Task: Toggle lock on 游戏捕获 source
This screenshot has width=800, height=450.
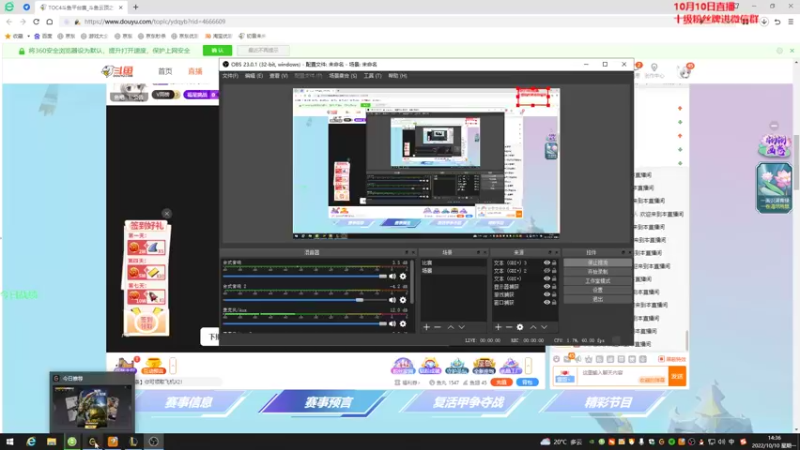Action: click(554, 294)
